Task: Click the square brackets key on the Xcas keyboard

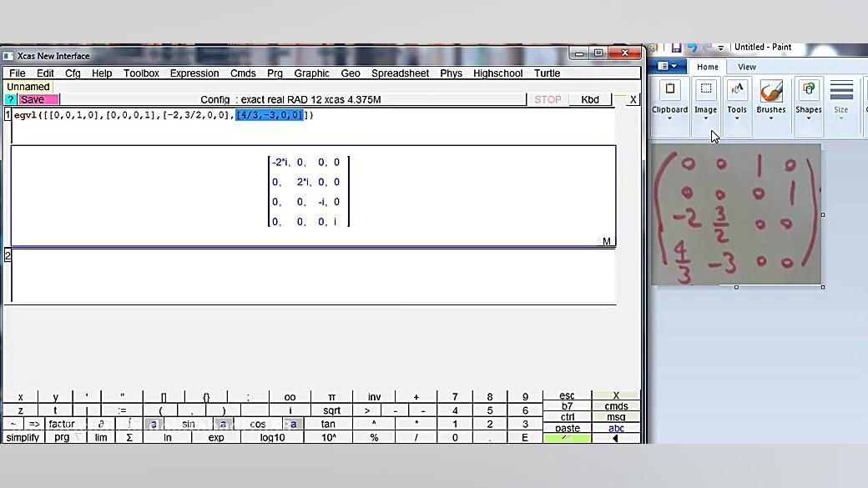Action: coord(164,397)
